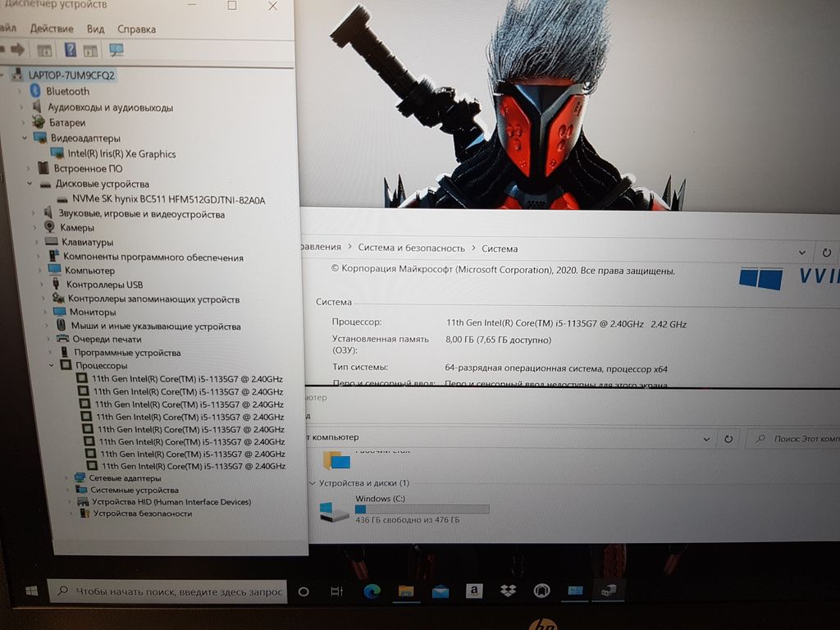Image resolution: width=840 pixels, height=630 pixels.
Task: Launch the Amazon app from the taskbar
Action: (473, 591)
